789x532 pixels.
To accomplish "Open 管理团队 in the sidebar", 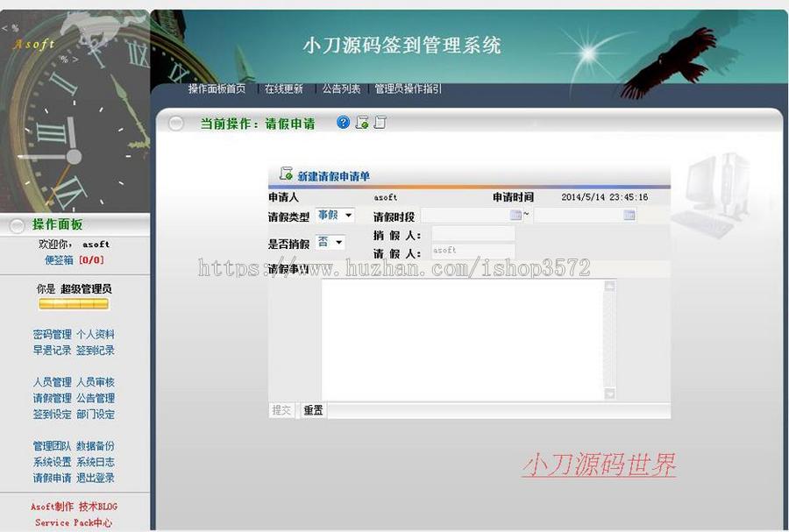I will [x=53, y=446].
